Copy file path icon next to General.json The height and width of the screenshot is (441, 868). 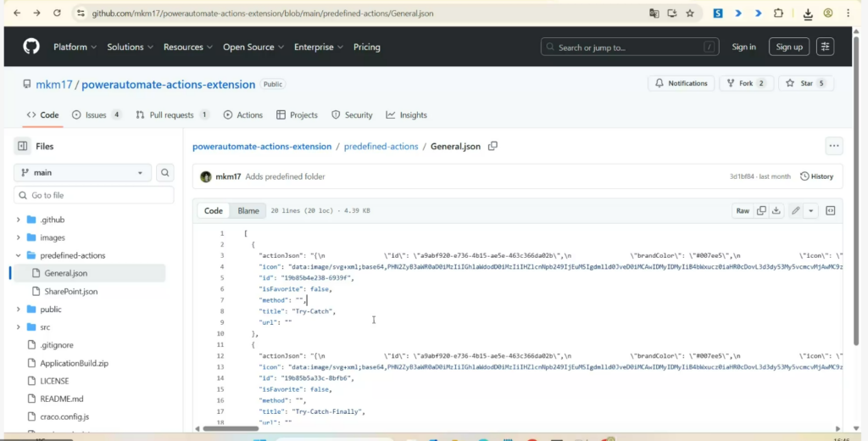(492, 146)
